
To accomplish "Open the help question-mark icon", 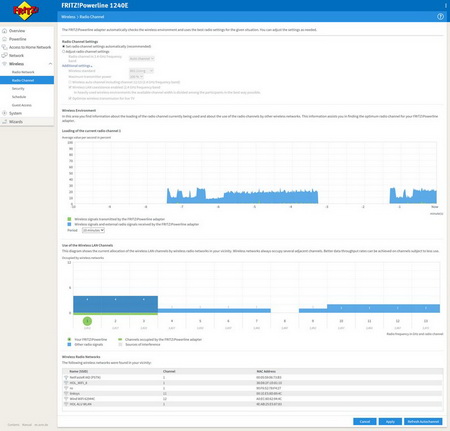I will [440, 17].
